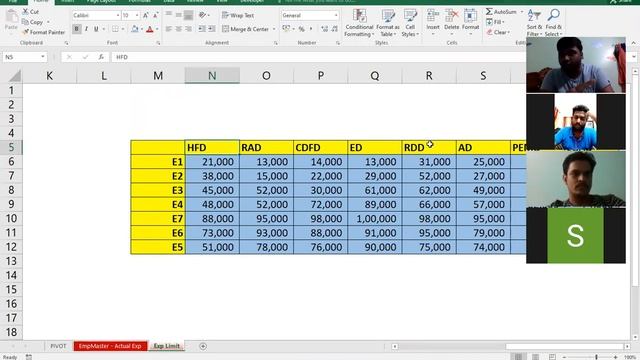The image size is (640, 360).
Task: Toggle bottom vertical alignment
Action: point(188,15)
